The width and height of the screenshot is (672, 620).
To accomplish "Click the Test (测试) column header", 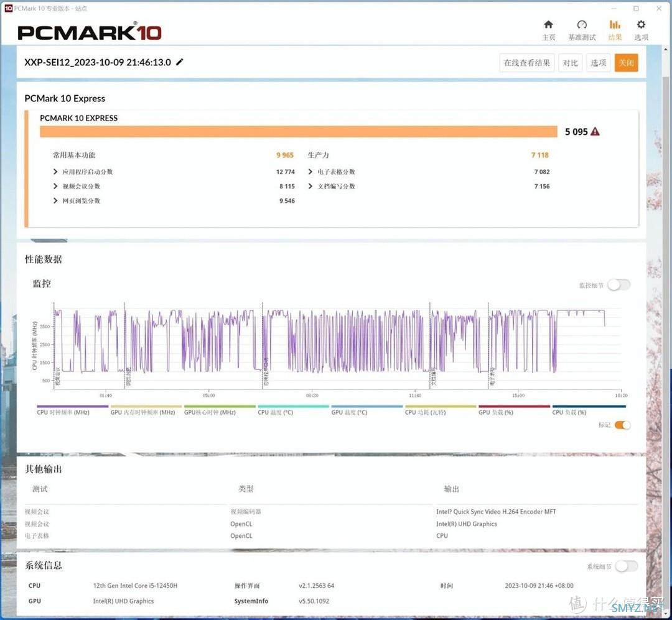I will pyautogui.click(x=40, y=489).
